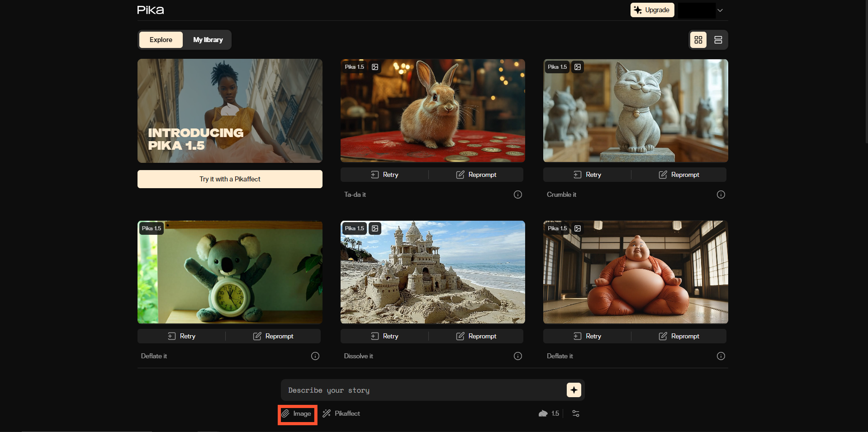Image resolution: width=868 pixels, height=432 pixels.
Task: Show info for the Ta-da it video
Action: coord(517,195)
